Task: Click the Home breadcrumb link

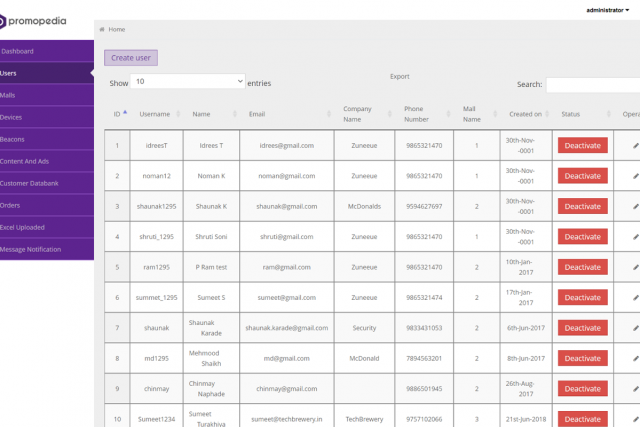Action: pos(117,29)
